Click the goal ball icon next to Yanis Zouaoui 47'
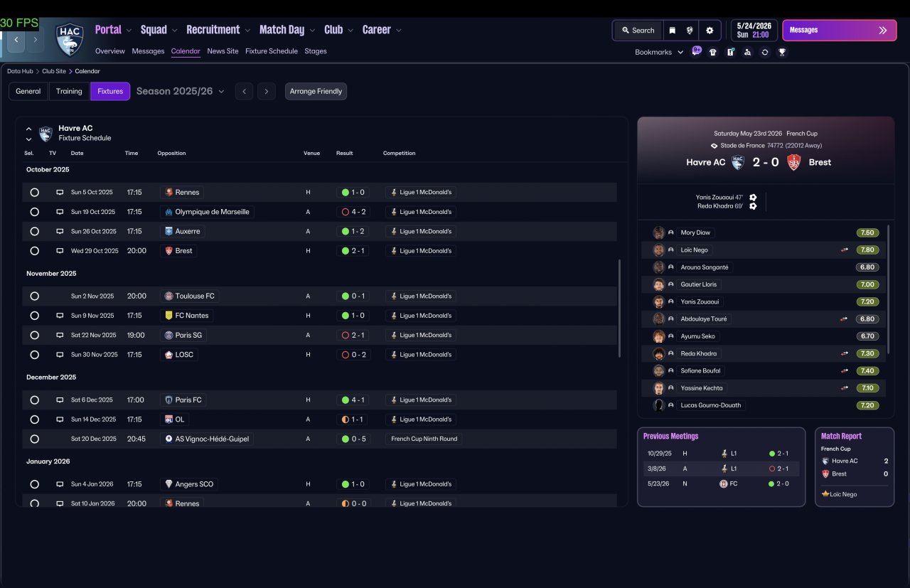Image resolution: width=910 pixels, height=588 pixels. pos(753,198)
